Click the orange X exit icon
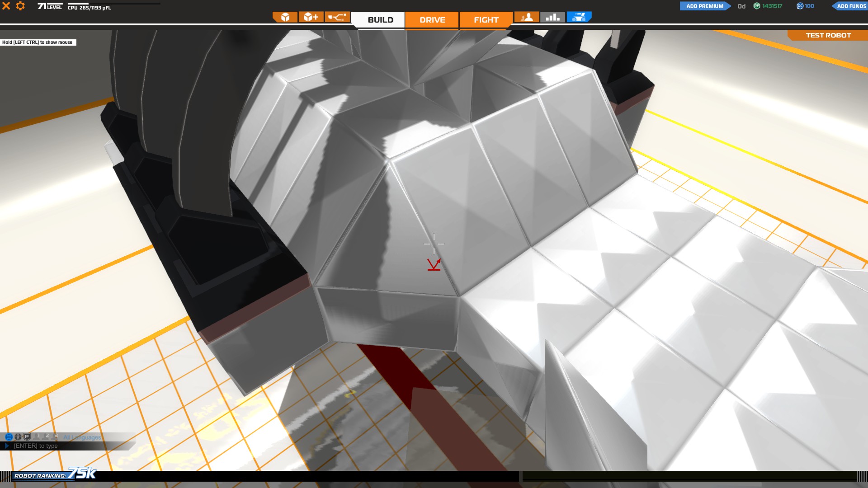The image size is (868, 488). 6,6
